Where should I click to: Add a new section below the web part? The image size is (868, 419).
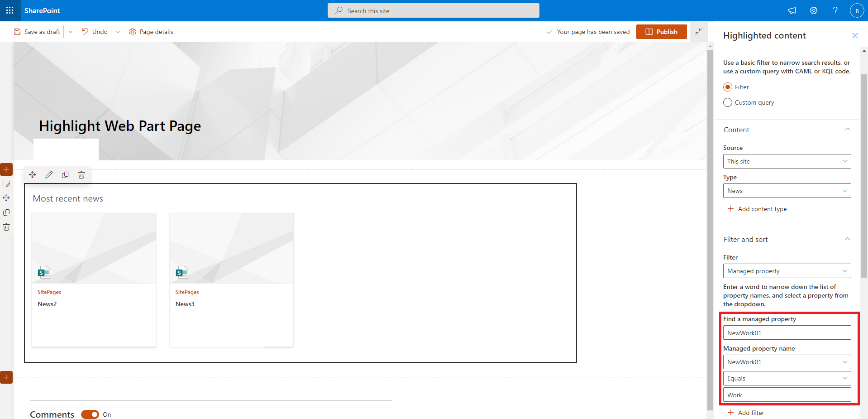click(x=6, y=377)
